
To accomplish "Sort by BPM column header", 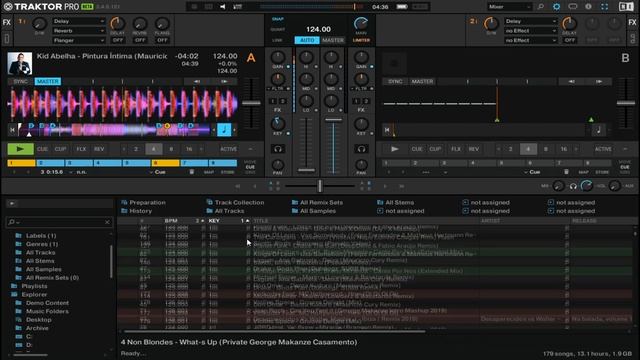I will 171,220.
